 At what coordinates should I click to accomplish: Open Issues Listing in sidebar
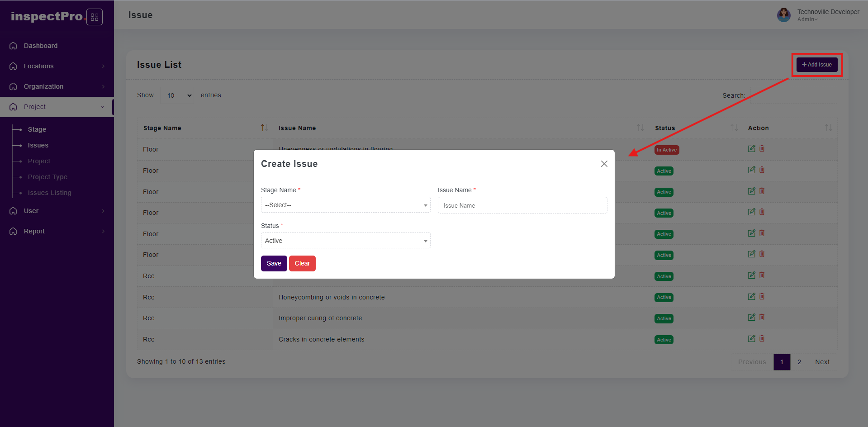[49, 193]
